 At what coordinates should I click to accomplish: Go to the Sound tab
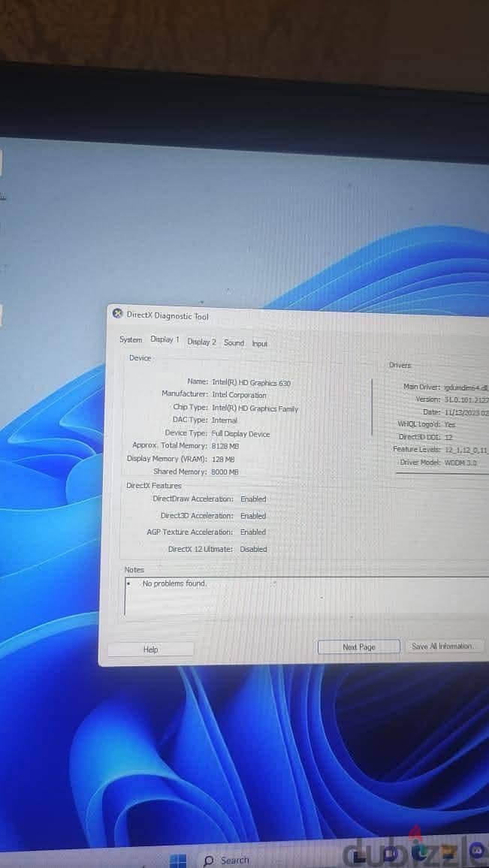234,342
